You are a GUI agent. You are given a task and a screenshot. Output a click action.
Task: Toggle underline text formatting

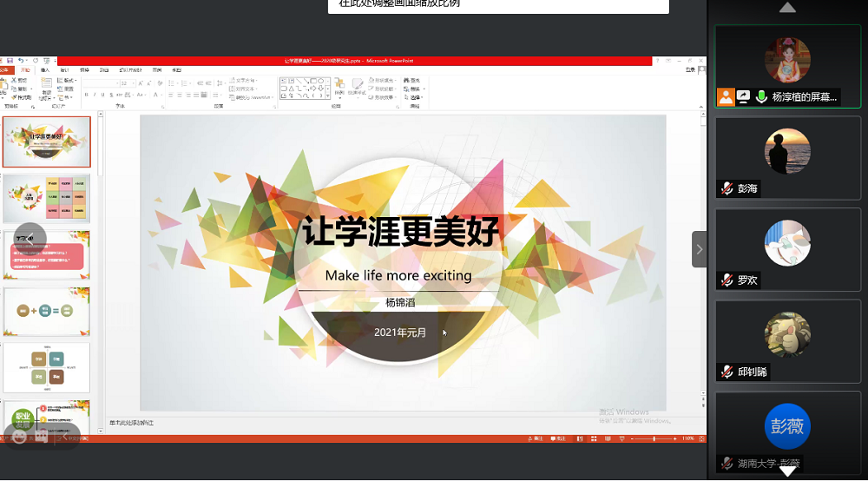point(102,94)
